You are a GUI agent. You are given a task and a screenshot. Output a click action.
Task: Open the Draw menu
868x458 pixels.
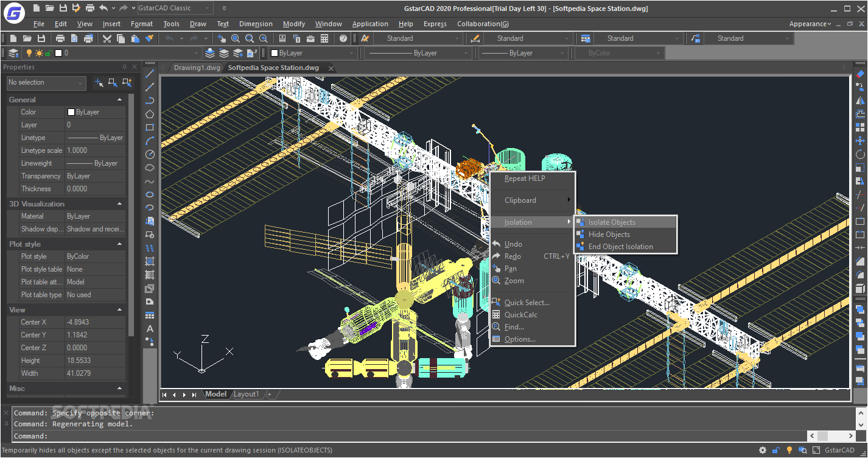coord(198,24)
